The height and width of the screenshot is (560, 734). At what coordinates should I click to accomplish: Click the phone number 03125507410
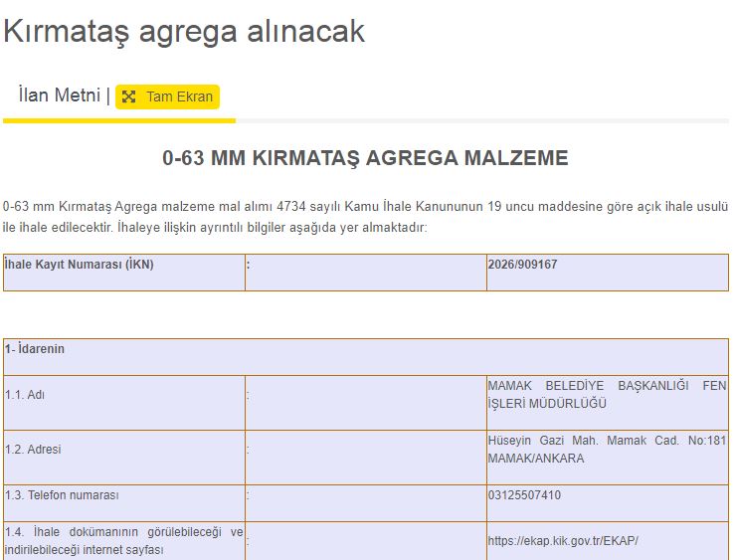point(524,495)
